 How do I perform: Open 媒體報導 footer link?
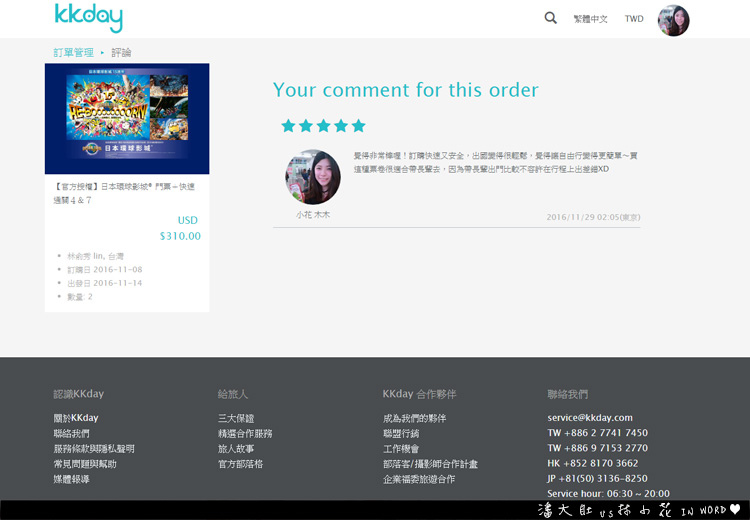(x=71, y=479)
